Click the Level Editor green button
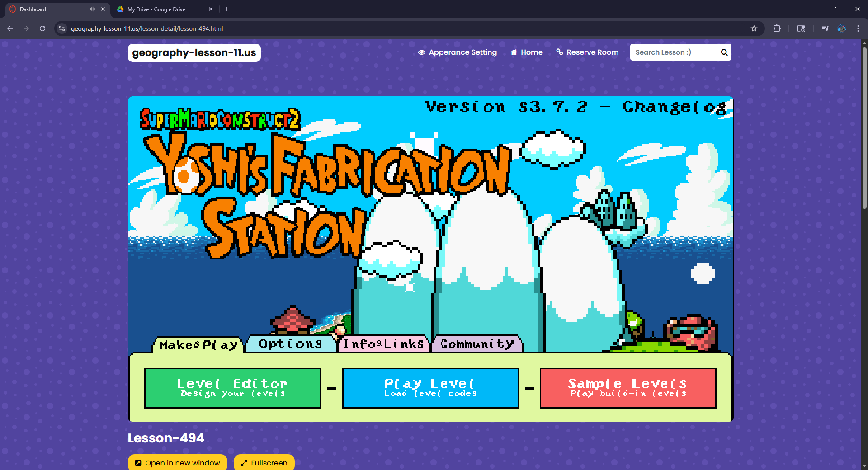The width and height of the screenshot is (868, 470). click(x=233, y=388)
